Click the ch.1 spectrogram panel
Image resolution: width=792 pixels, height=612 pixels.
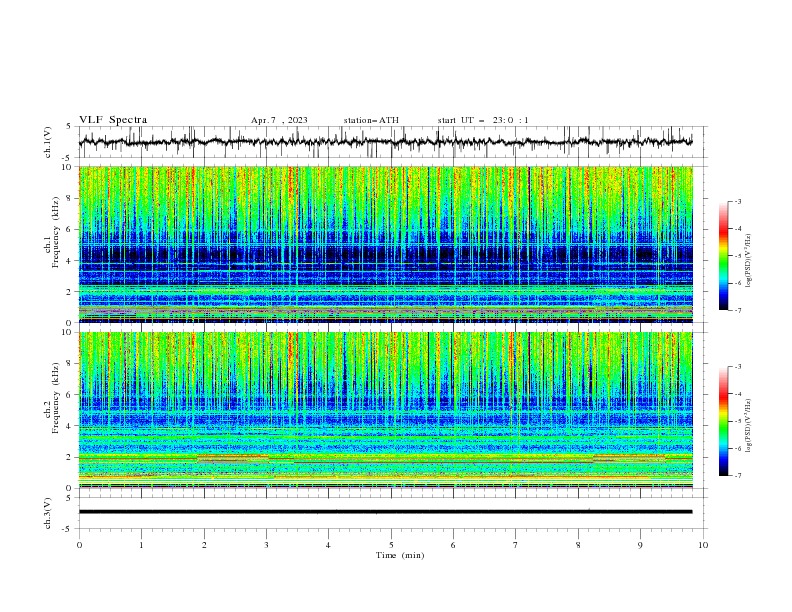pos(385,244)
